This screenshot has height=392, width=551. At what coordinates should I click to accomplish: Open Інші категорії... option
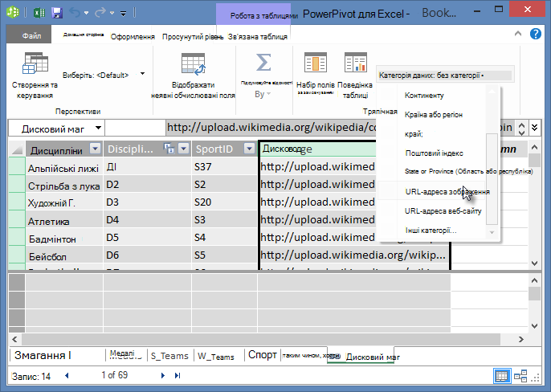(x=431, y=231)
